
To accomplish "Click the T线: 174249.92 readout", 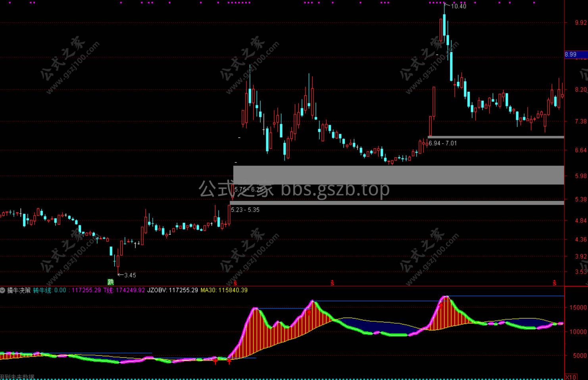I will tap(124, 290).
